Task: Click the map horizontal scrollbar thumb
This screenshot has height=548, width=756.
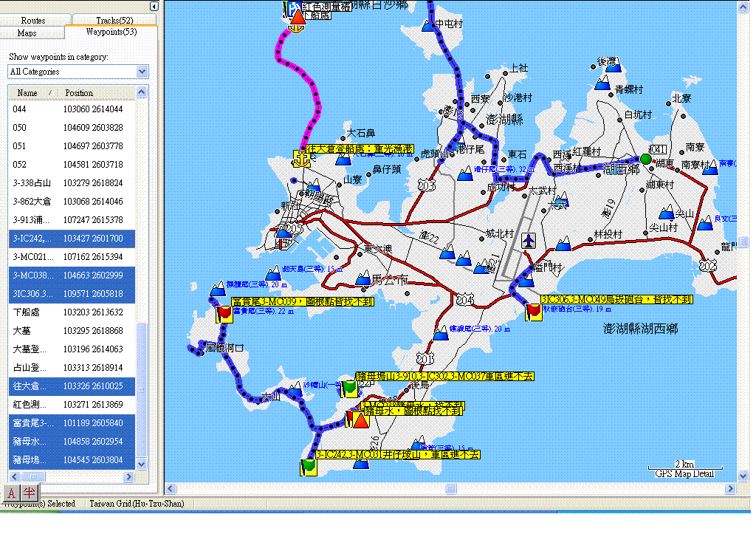Action: click(451, 489)
